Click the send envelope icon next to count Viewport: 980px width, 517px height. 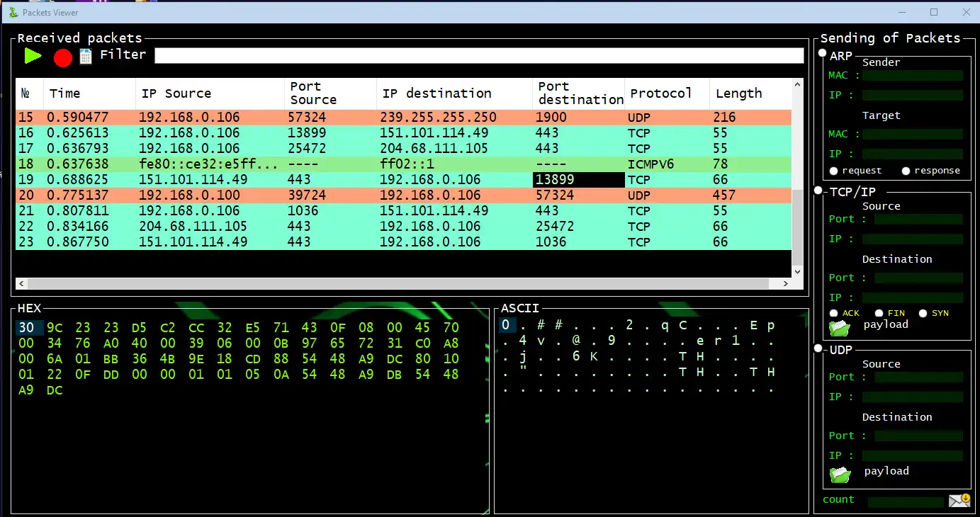pyautogui.click(x=959, y=501)
